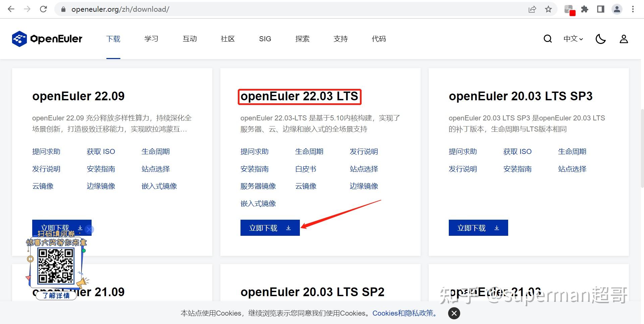Image resolution: width=644 pixels, height=324 pixels.
Task: Toggle dark mode with the moon icon
Action: coord(601,39)
